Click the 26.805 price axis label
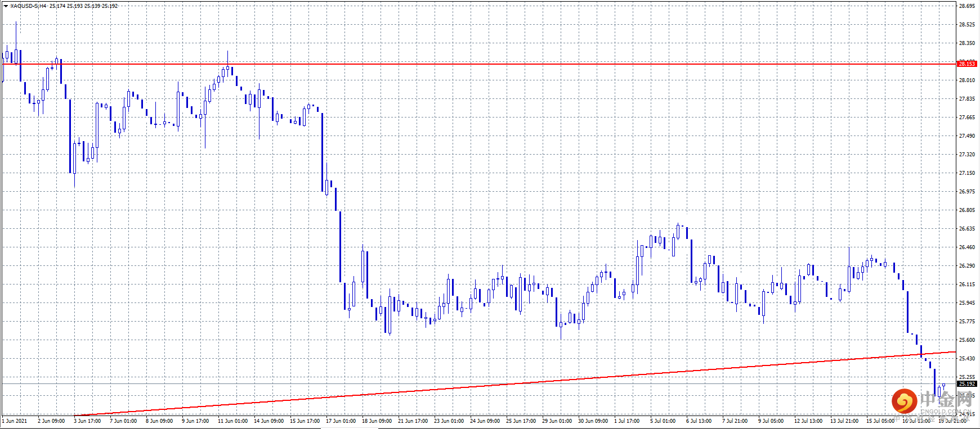The image size is (980, 429). 967,210
